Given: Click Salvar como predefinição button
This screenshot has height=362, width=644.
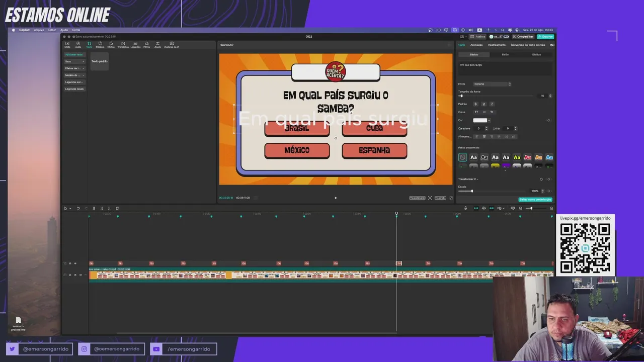Looking at the screenshot, I should coord(535,200).
